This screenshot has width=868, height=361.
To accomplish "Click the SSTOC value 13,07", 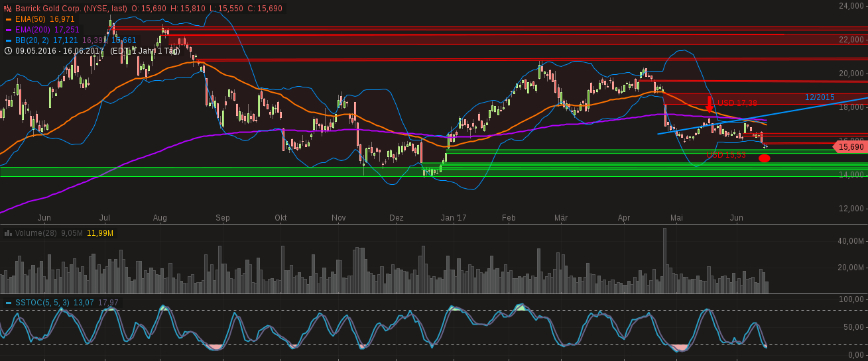I will (85, 303).
